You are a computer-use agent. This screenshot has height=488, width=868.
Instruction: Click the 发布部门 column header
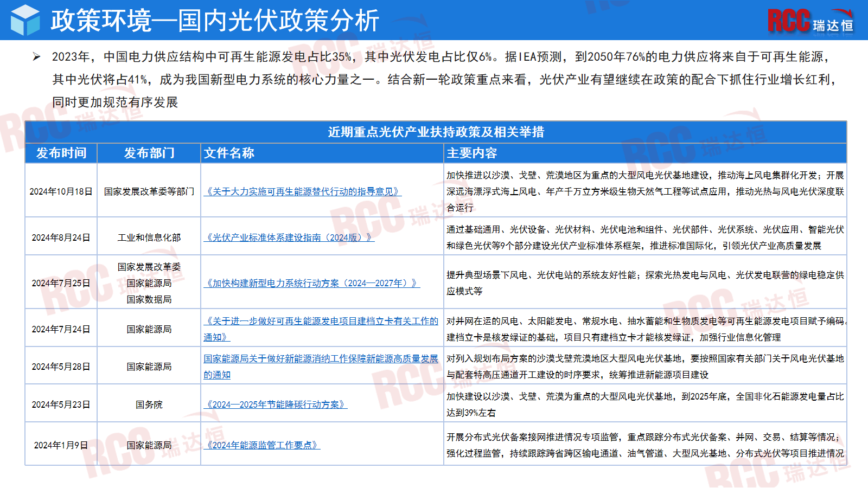coord(149,153)
